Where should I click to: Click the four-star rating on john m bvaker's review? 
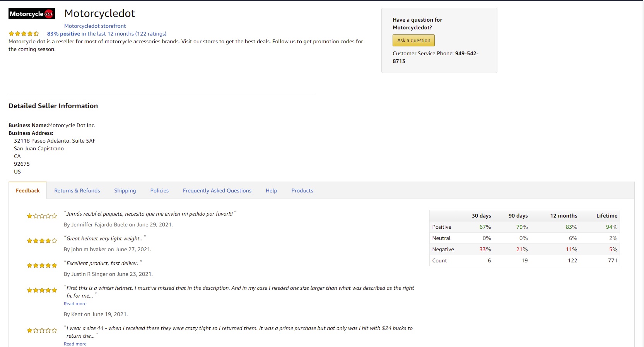pyautogui.click(x=42, y=241)
